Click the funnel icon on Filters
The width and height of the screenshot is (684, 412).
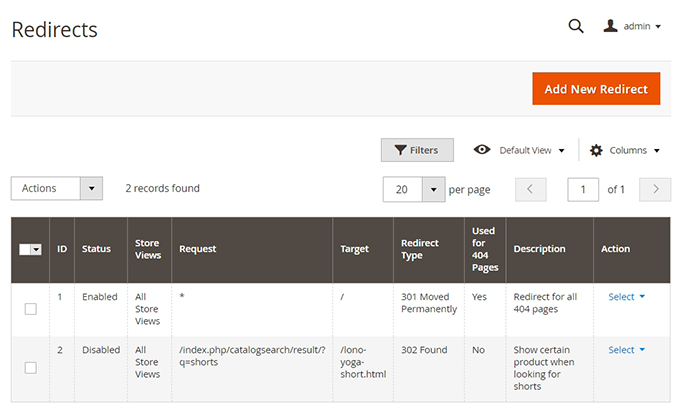(400, 150)
